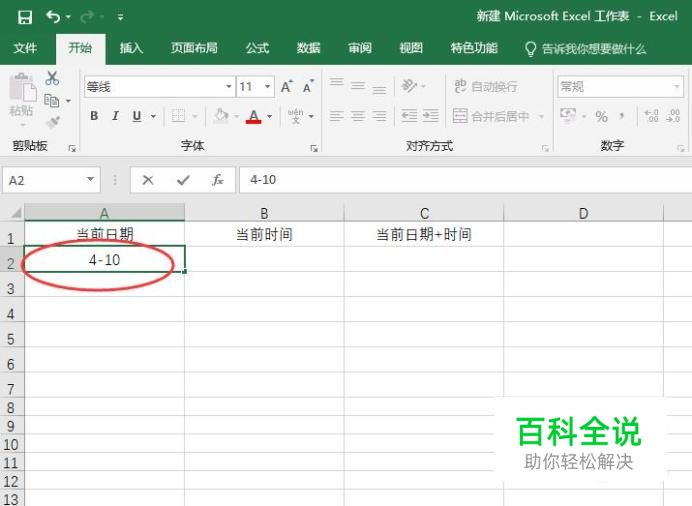
Task: Click the Decrease Decimal icon
Action: tap(673, 116)
